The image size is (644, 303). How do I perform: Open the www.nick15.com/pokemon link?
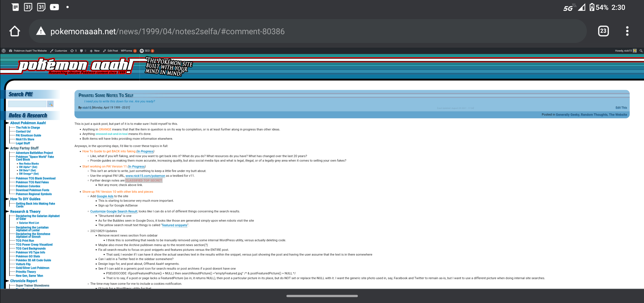(x=145, y=176)
